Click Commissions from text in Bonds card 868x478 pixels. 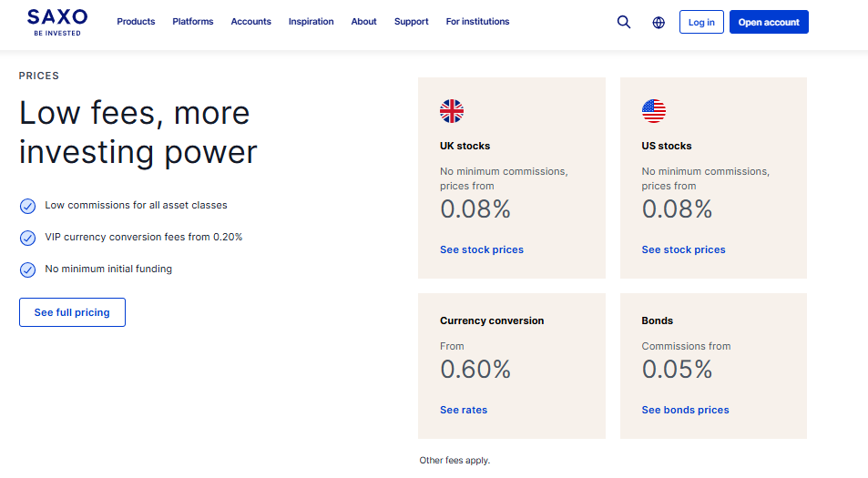[686, 346]
